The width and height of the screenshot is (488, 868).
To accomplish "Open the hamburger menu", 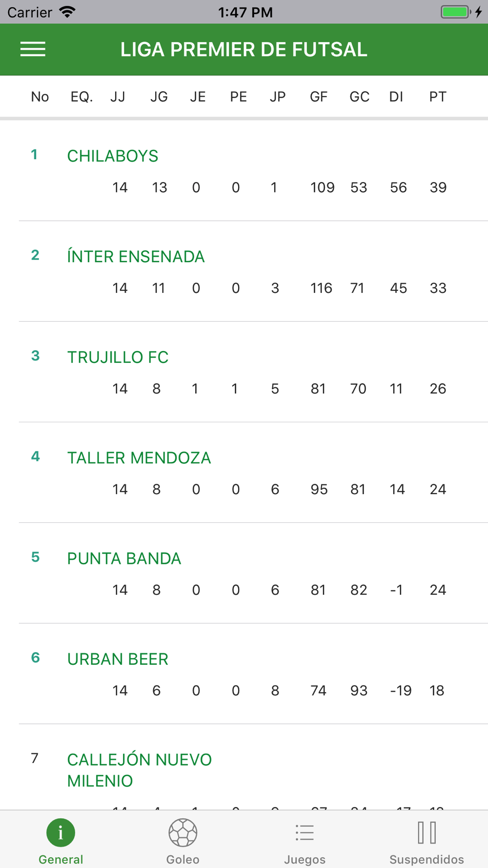I will (x=33, y=49).
